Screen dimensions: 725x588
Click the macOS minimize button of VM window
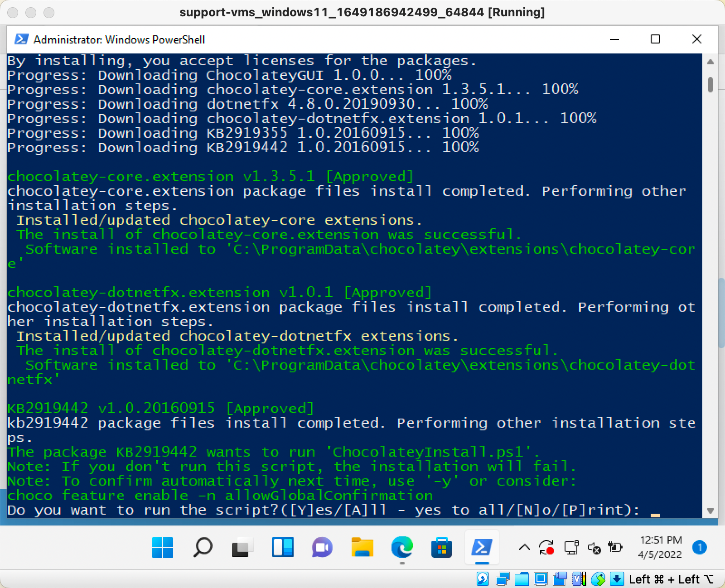coord(31,12)
